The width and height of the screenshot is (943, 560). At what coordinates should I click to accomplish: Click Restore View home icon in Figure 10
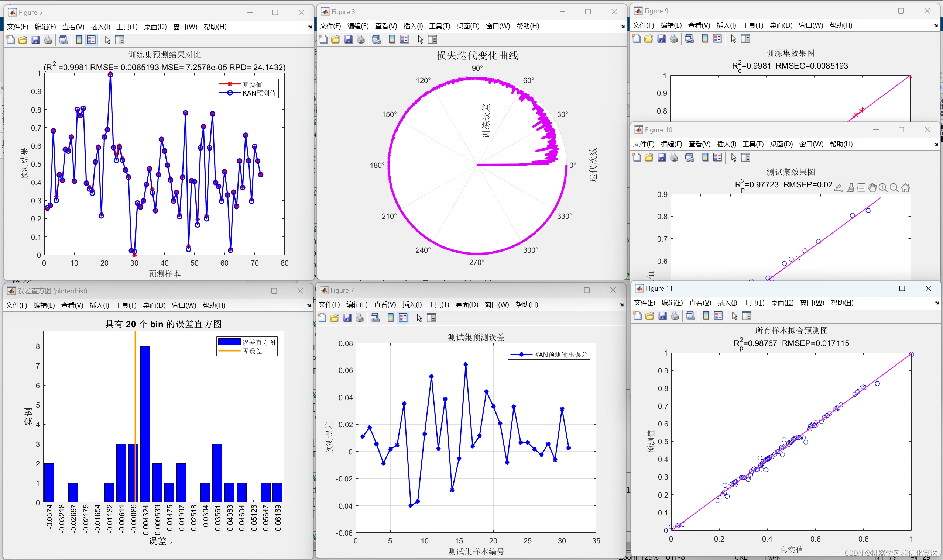click(x=905, y=187)
